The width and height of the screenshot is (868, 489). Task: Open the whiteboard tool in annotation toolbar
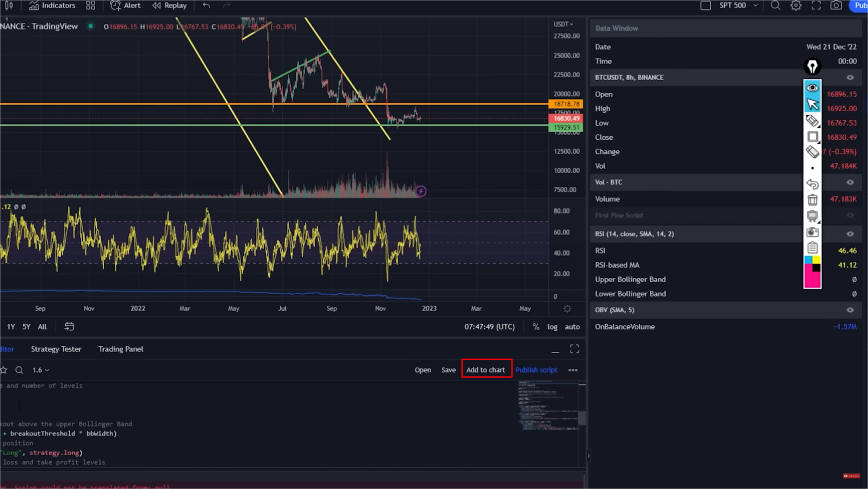pyautogui.click(x=812, y=216)
